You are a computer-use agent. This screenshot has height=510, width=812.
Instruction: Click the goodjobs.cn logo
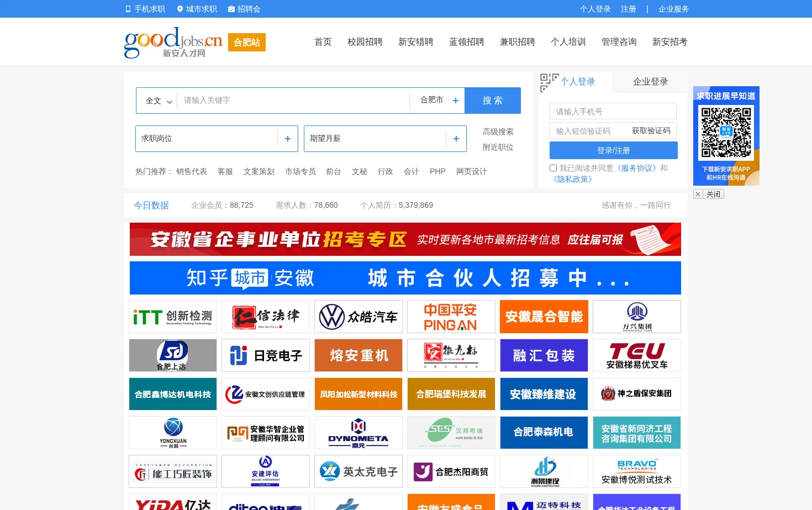173,42
